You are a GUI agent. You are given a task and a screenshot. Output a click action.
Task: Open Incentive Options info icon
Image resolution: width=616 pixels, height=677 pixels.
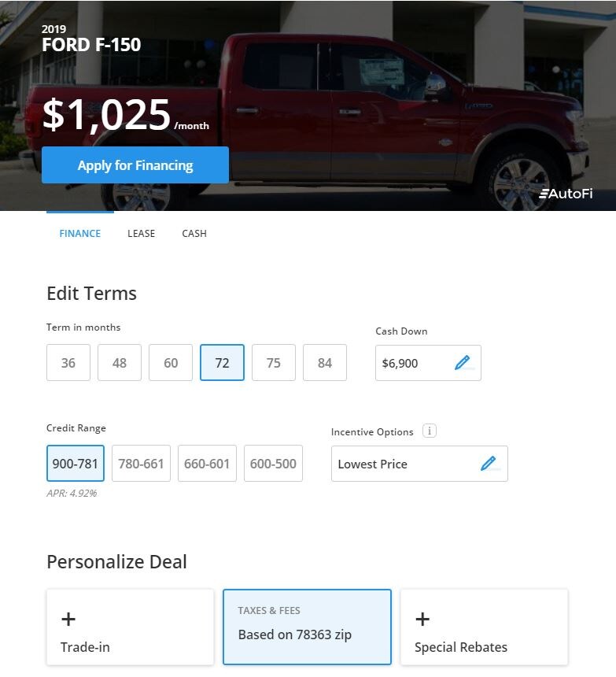coord(430,431)
